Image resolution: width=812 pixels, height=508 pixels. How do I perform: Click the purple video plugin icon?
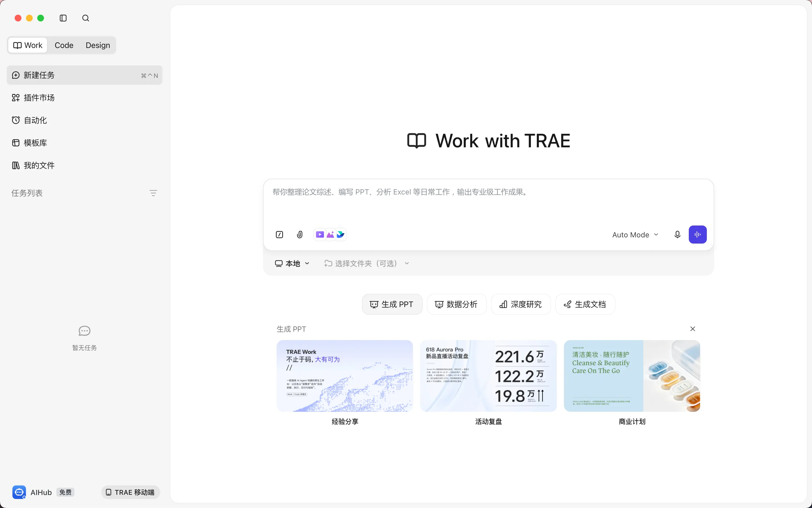tap(320, 235)
